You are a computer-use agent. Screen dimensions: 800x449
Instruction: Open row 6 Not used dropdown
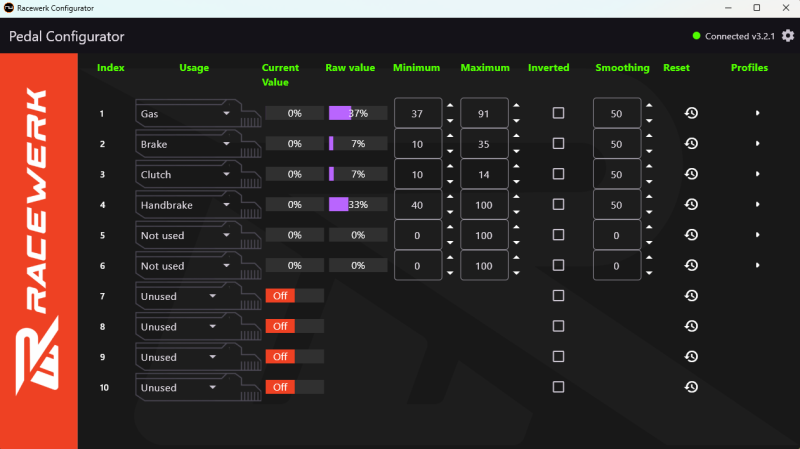pyautogui.click(x=186, y=266)
